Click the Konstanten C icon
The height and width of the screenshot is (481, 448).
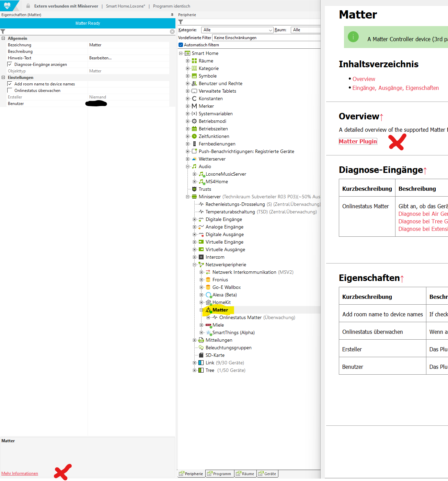(194, 98)
